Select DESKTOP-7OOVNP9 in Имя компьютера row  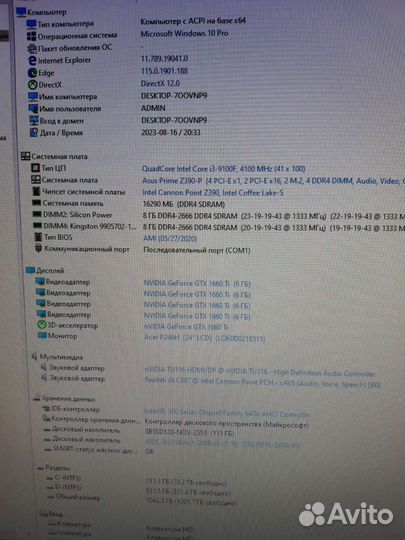tap(174, 95)
